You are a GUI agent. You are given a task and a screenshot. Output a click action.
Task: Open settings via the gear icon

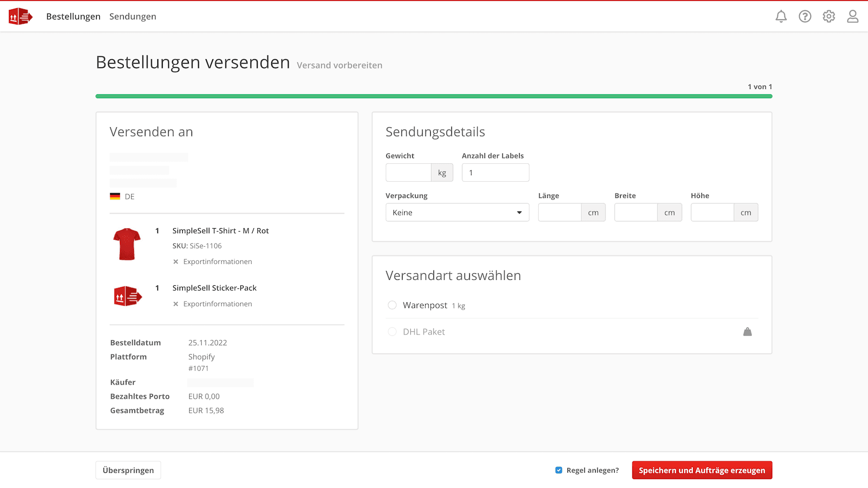(x=829, y=16)
